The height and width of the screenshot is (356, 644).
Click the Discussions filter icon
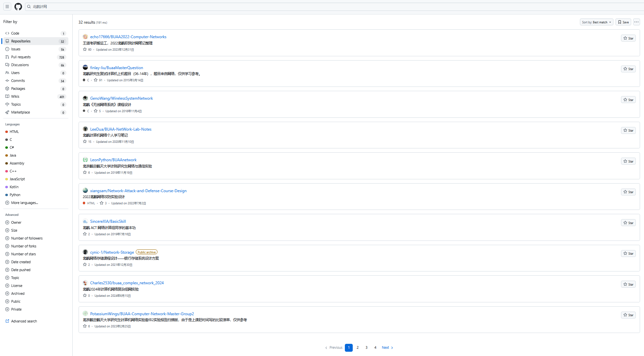7,65
